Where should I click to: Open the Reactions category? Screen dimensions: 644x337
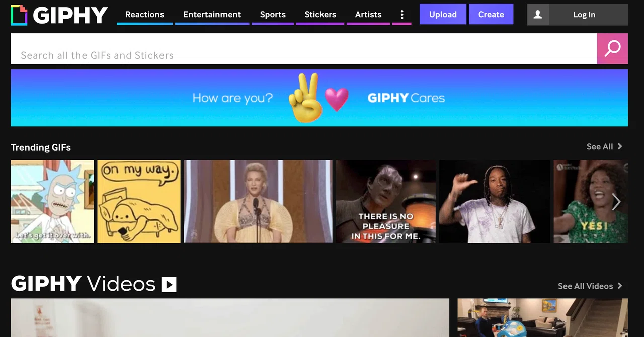[144, 15]
